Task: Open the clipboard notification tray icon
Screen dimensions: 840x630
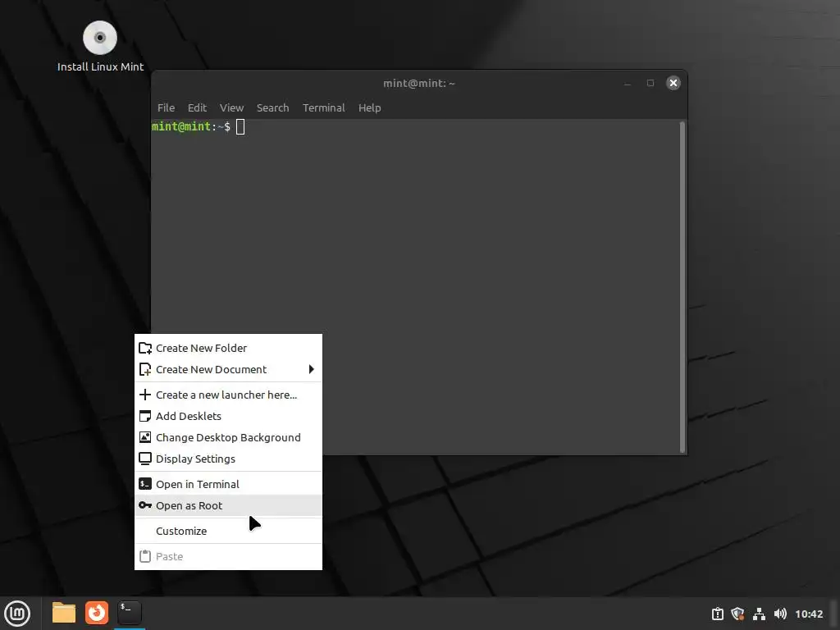Action: 718,614
